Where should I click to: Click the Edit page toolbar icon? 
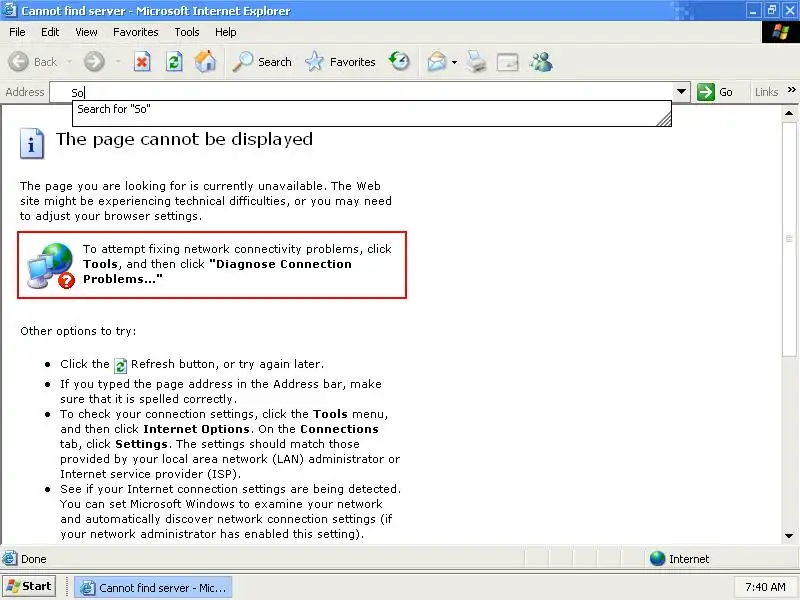(508, 62)
